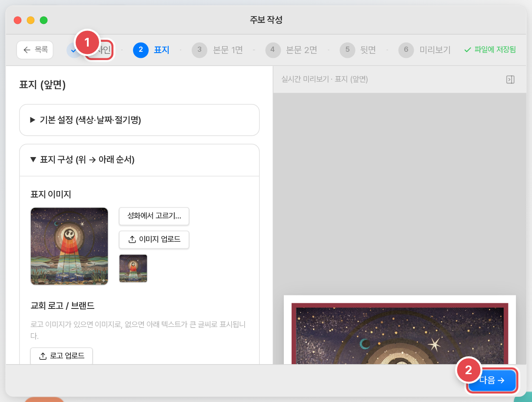The height and width of the screenshot is (402, 532).
Task: Go to step 6 미리보기
Action: [x=425, y=50]
